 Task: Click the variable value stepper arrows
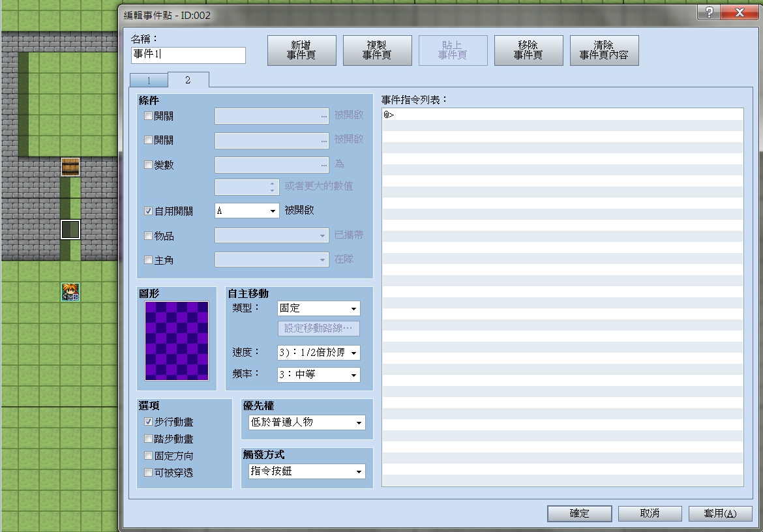273,186
